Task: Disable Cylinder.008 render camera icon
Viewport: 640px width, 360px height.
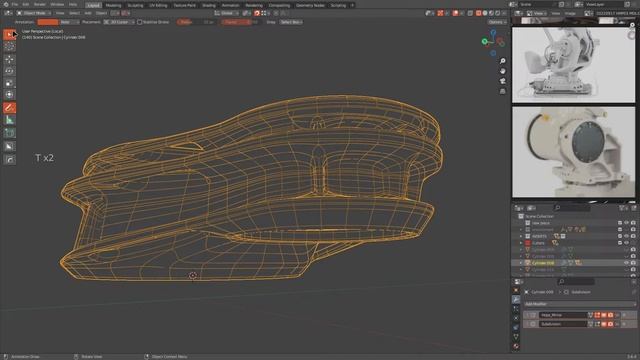Action: 633,263
